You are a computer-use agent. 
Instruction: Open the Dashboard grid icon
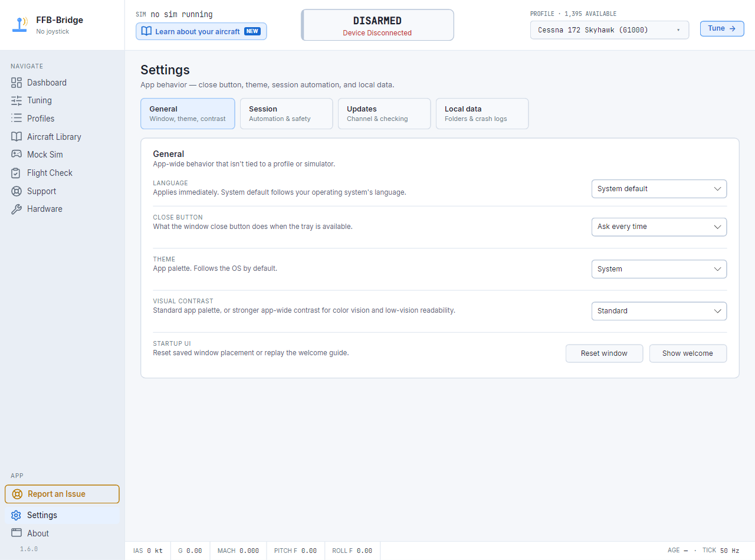point(17,83)
